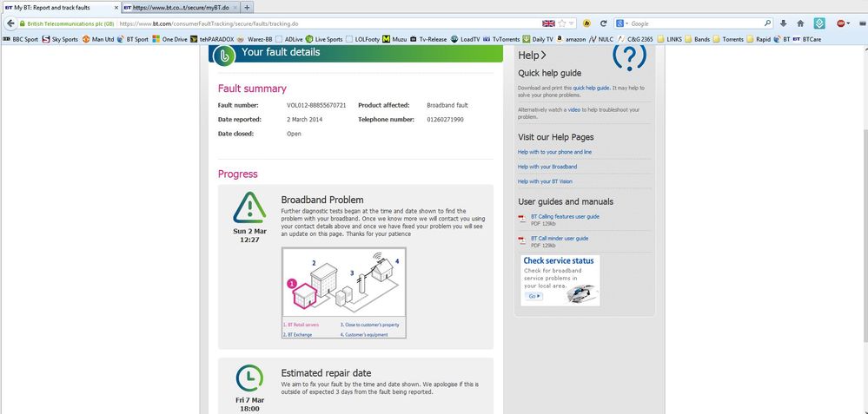868x414 pixels.
Task: Open the ADLive bookmark
Action: [x=288, y=39]
